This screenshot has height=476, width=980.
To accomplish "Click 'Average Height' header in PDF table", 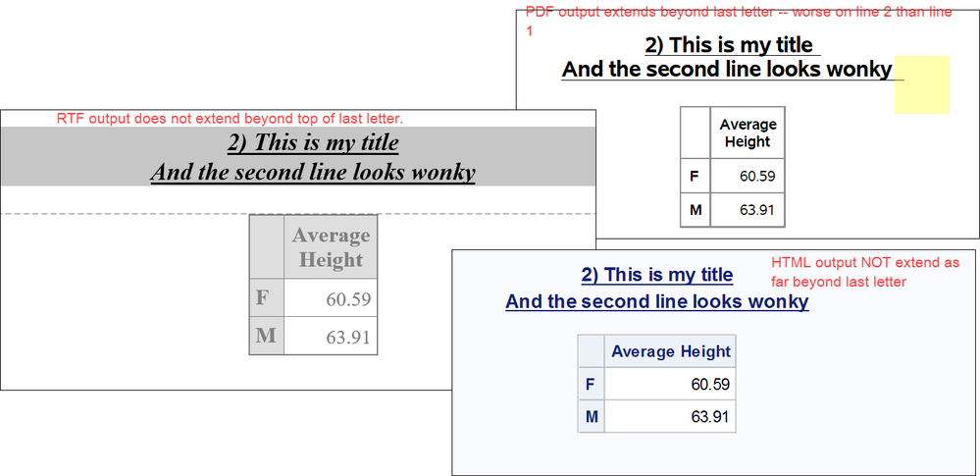I will point(748,132).
